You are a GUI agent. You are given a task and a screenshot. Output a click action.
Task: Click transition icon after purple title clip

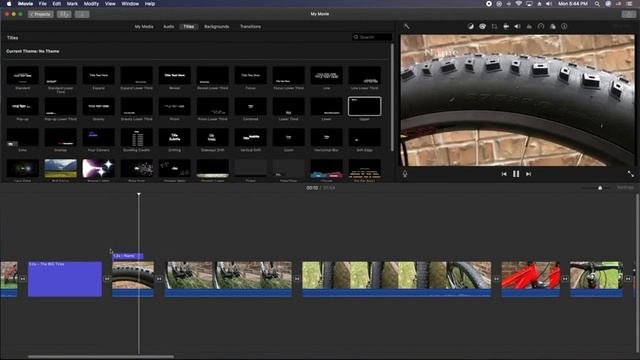click(107, 279)
